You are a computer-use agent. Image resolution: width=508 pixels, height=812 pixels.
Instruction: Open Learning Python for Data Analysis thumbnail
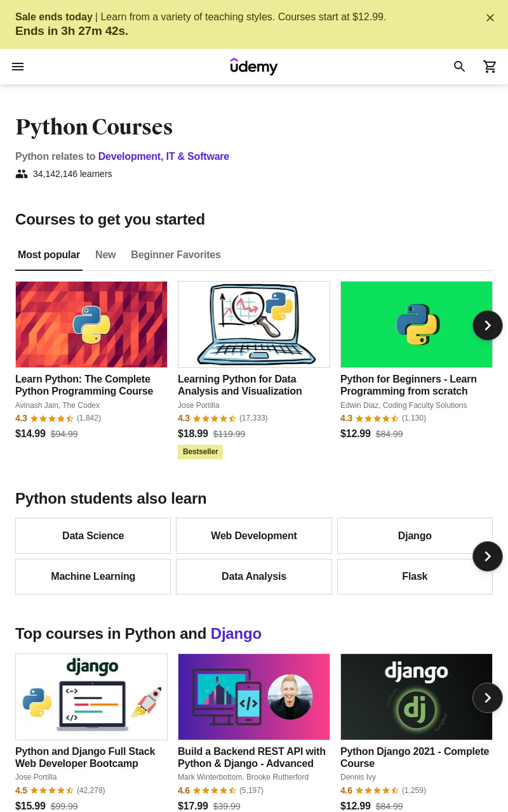point(254,324)
